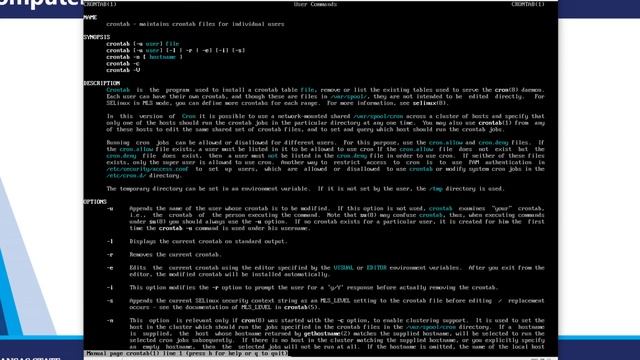
Task: Click the 'crontab -c' synopsis line
Action: [123, 64]
